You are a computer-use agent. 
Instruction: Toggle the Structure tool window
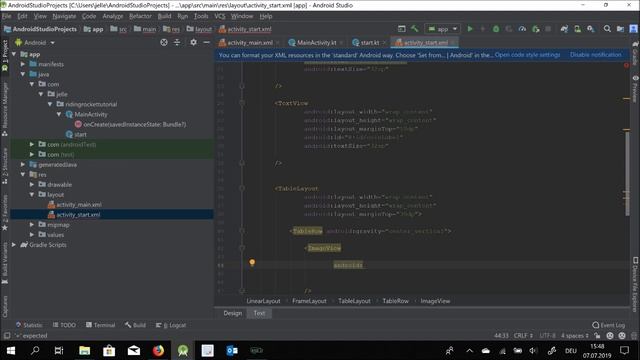(x=5, y=165)
